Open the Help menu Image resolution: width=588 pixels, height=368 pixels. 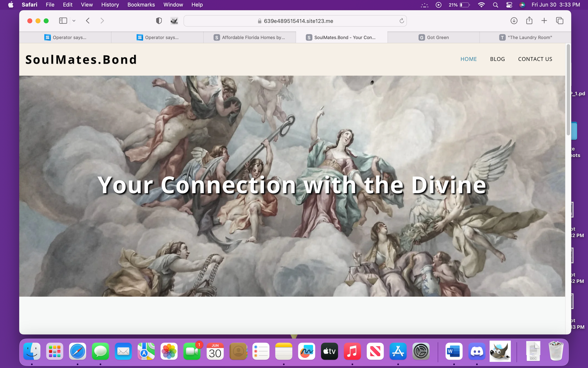tap(197, 5)
